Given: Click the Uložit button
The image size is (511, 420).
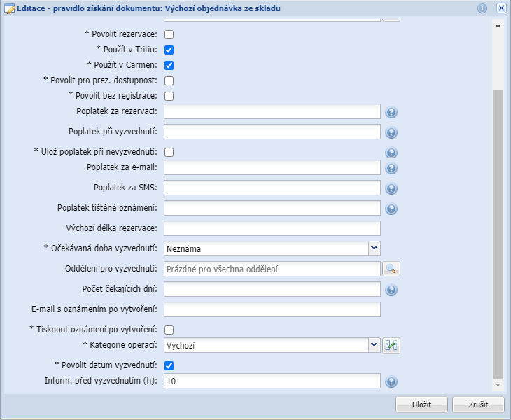Looking at the screenshot, I should click(x=421, y=405).
